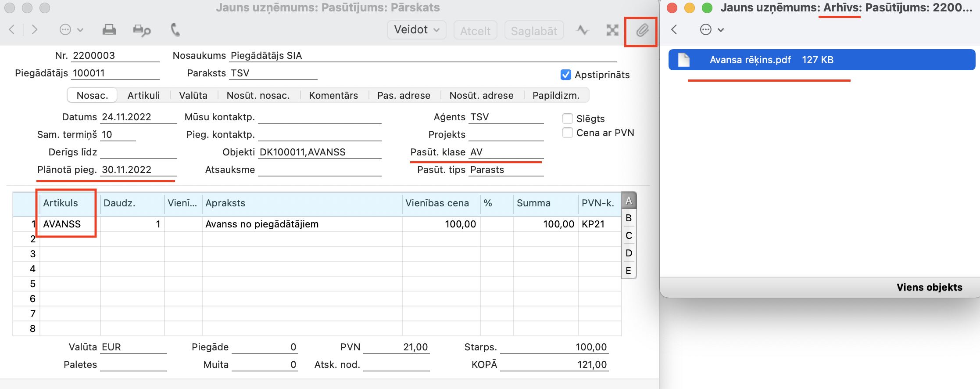980x389 pixels.
Task: Go to next record arrow
Action: [34, 30]
